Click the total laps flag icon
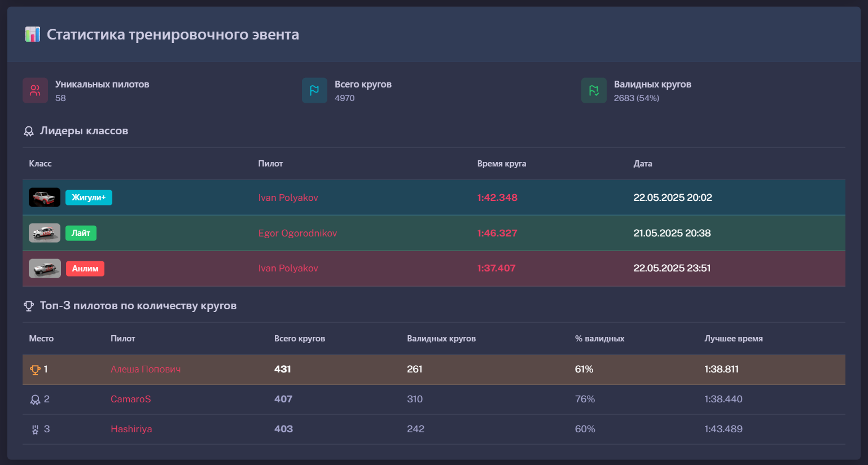The width and height of the screenshot is (868, 465). (x=314, y=90)
